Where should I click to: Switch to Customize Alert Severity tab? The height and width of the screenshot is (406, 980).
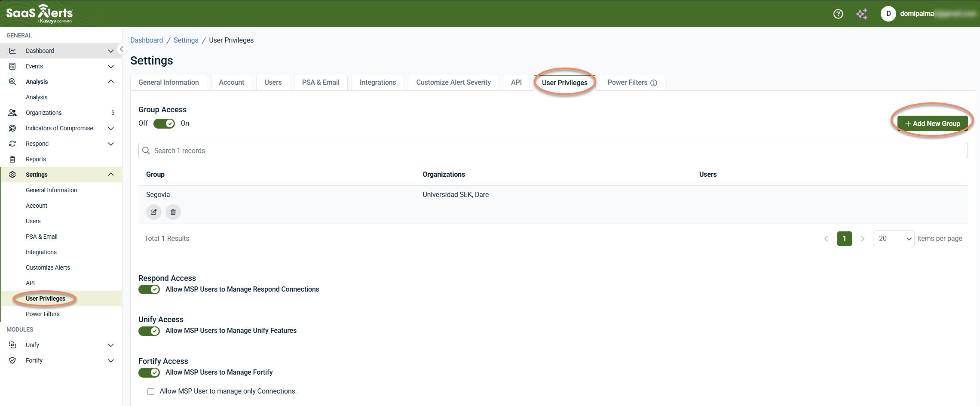point(453,83)
